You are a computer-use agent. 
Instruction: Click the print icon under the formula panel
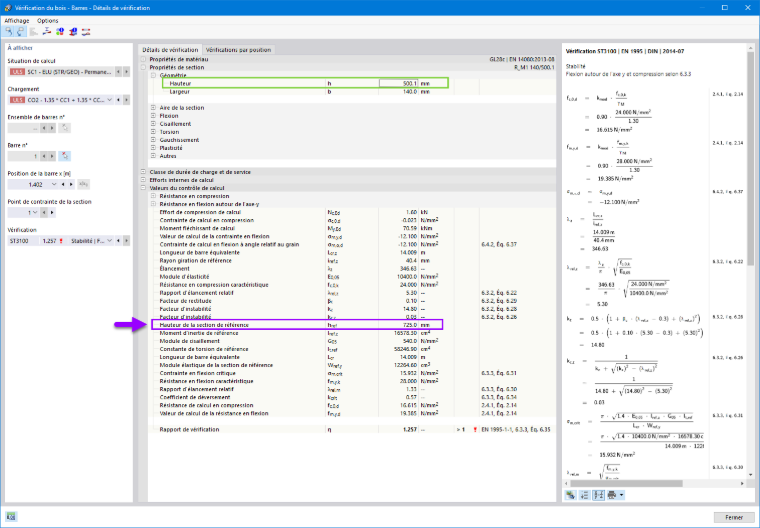tap(612, 495)
